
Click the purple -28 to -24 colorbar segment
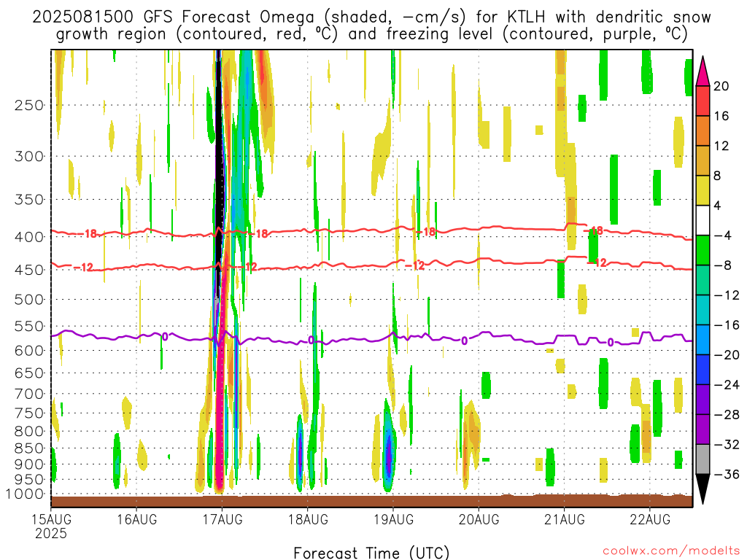tap(703, 400)
